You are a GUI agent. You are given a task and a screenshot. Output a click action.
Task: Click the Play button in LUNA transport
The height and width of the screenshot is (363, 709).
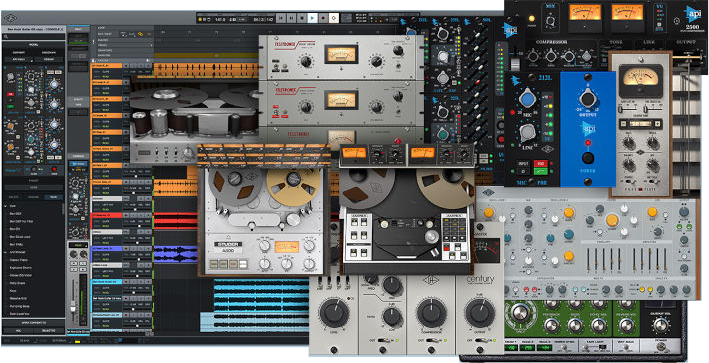(x=312, y=18)
